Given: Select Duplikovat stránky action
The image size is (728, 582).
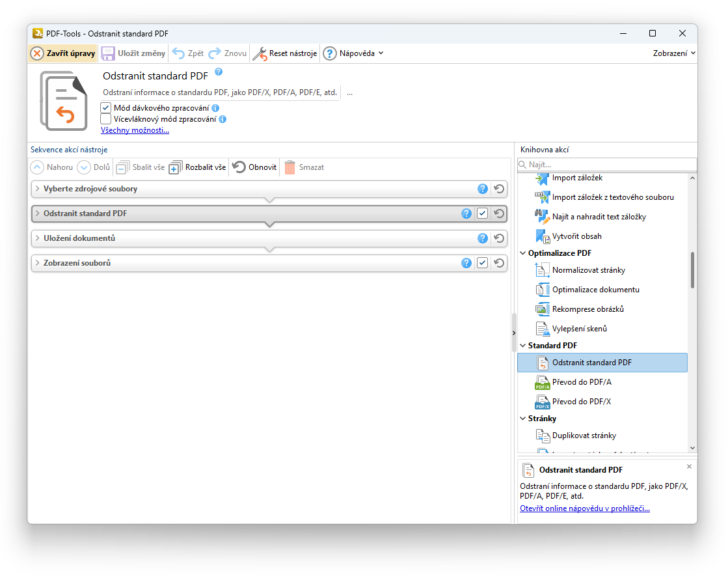Looking at the screenshot, I should (x=602, y=436).
